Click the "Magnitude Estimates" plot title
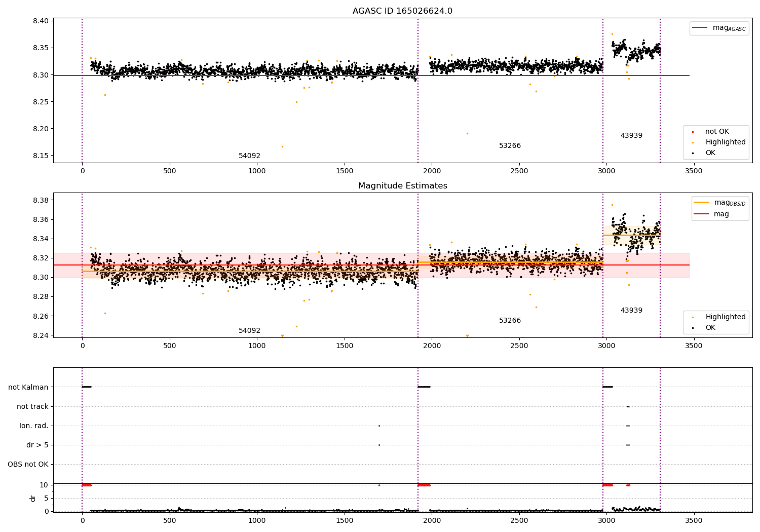760x532 pixels. pyautogui.click(x=402, y=186)
